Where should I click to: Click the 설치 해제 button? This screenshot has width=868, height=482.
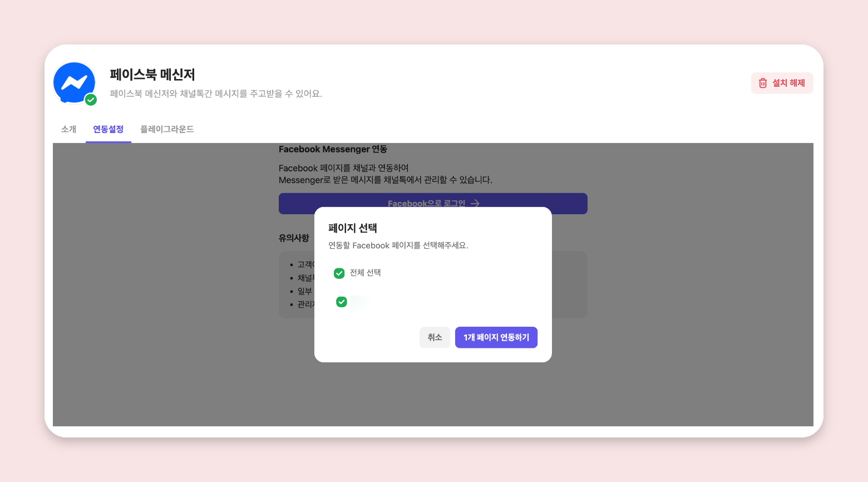click(x=782, y=83)
